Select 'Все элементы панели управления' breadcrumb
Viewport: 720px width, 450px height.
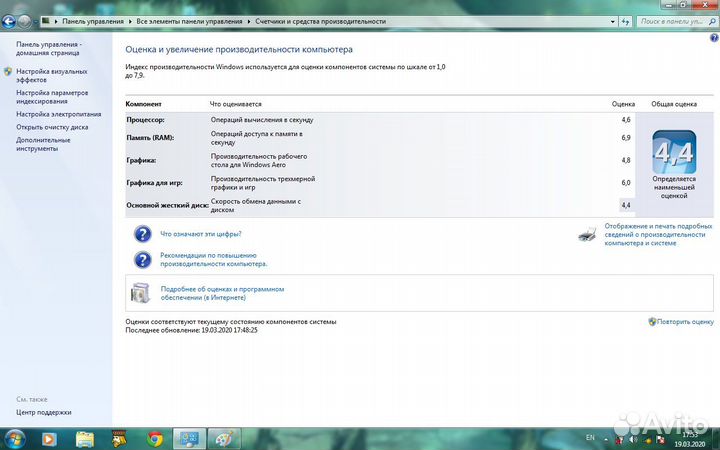point(189,21)
